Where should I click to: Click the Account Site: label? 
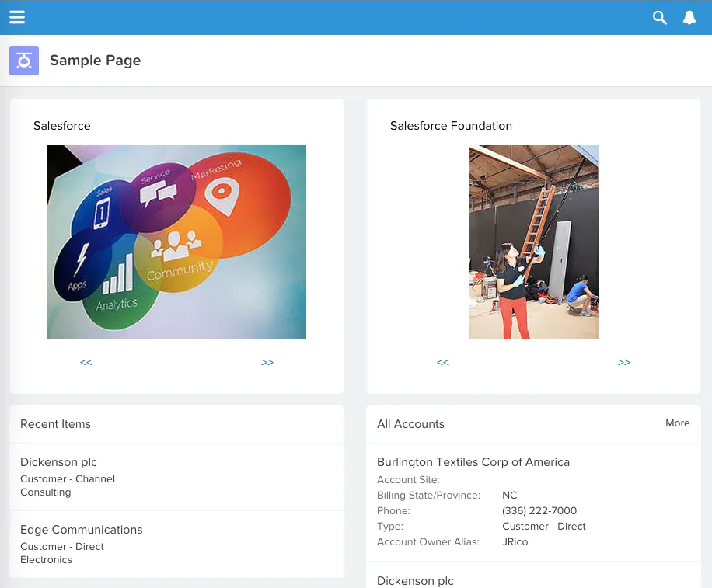click(408, 479)
